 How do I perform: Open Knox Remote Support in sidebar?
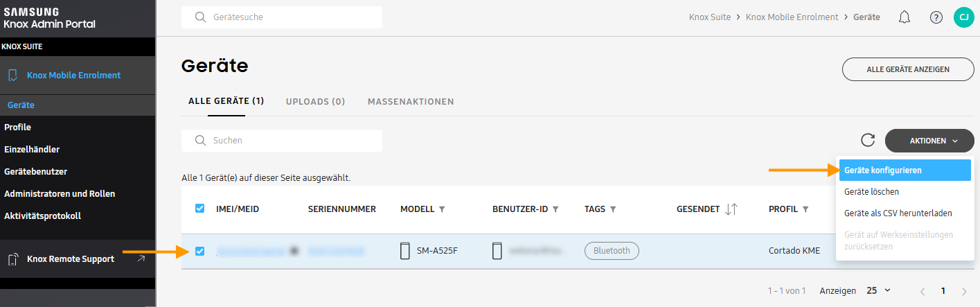pyautogui.click(x=78, y=259)
